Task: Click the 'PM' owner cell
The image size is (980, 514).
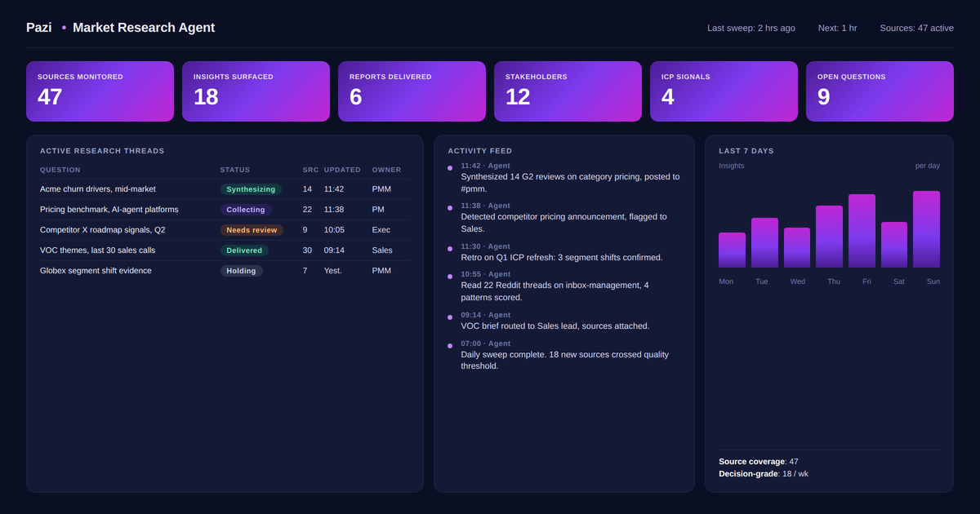Action: 379,210
